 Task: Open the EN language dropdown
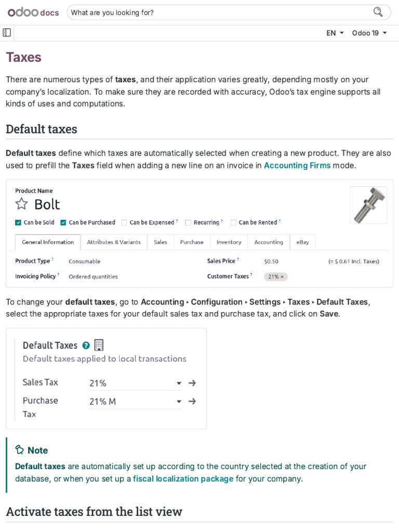point(335,33)
